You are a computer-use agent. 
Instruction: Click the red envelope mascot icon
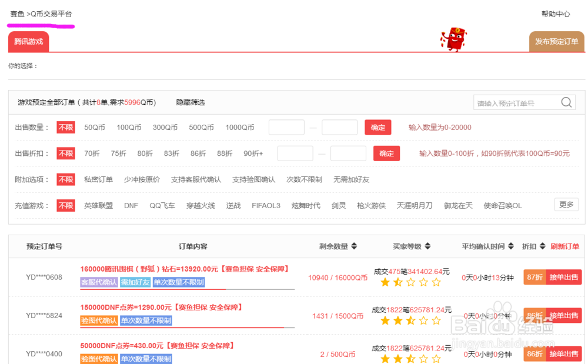454,39
